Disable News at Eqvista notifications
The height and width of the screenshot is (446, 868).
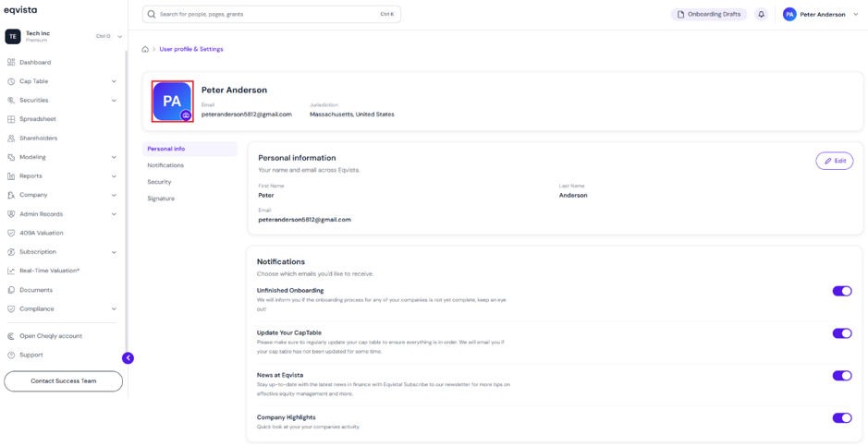tap(842, 376)
